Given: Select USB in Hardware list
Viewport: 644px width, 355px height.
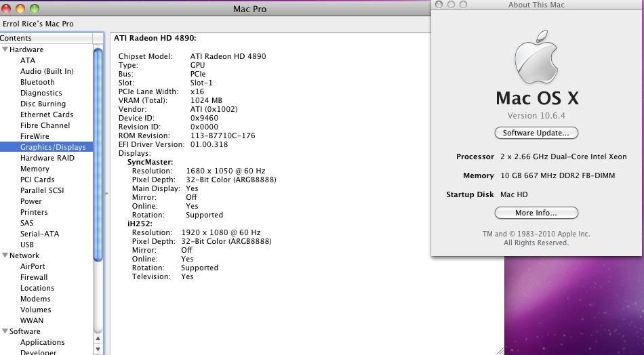Looking at the screenshot, I should (26, 245).
